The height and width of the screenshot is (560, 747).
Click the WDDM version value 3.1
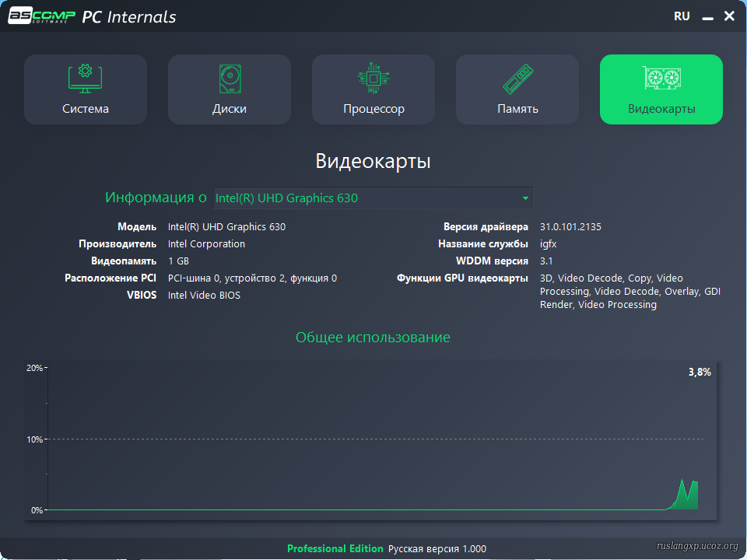click(546, 261)
